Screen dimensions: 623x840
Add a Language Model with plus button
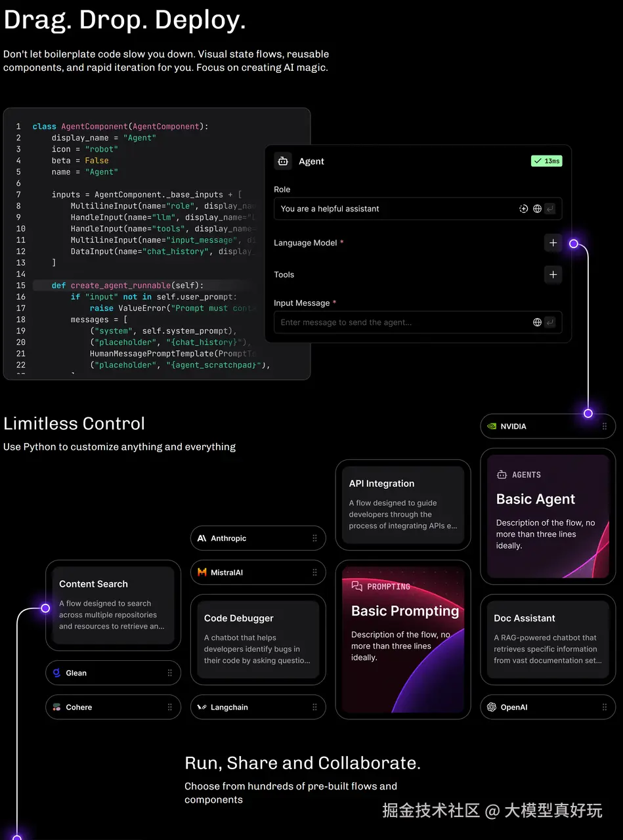(x=553, y=243)
